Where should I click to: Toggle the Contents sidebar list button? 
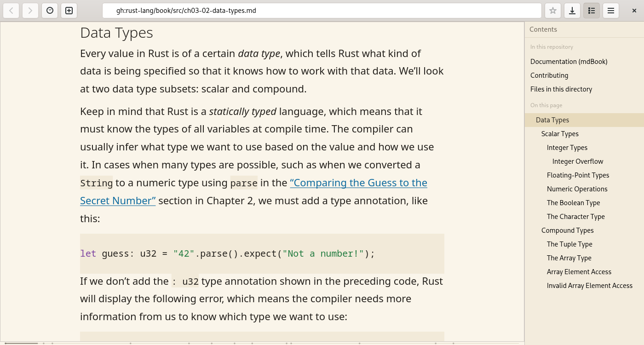[592, 11]
